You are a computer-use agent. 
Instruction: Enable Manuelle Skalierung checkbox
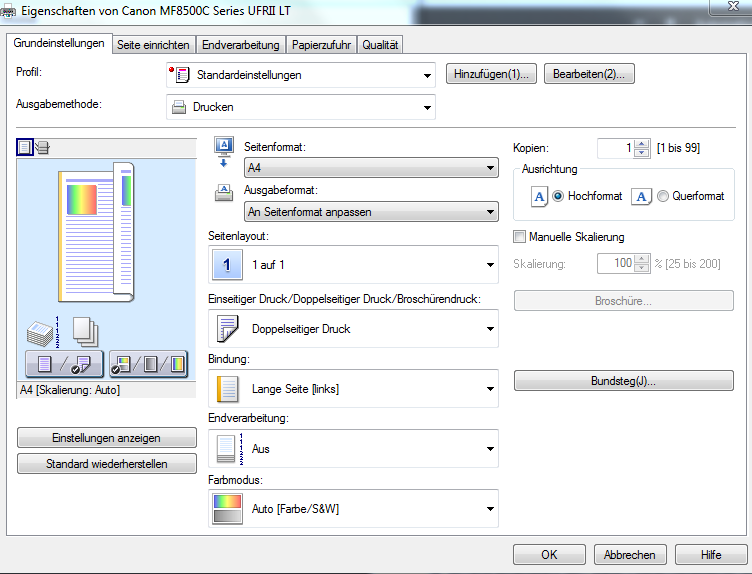pos(519,236)
